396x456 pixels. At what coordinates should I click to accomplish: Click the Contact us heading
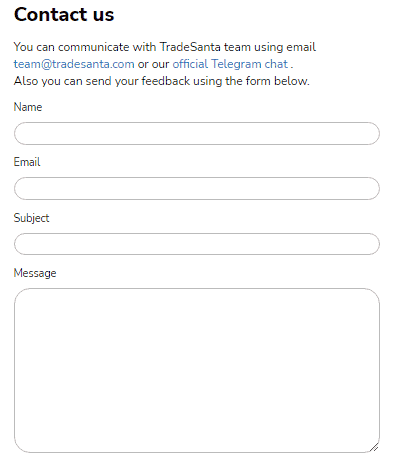pyautogui.click(x=64, y=15)
